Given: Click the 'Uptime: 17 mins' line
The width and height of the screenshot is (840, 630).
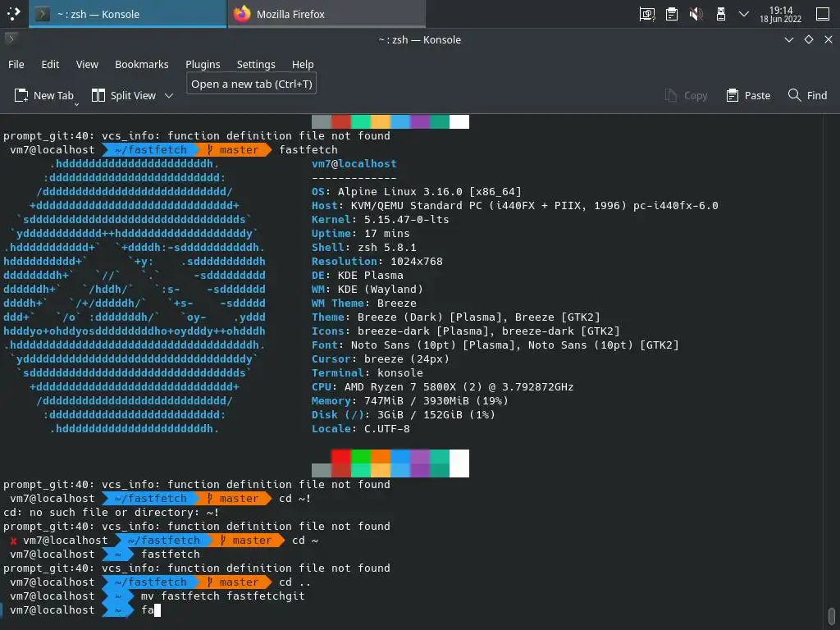Looking at the screenshot, I should 361,233.
